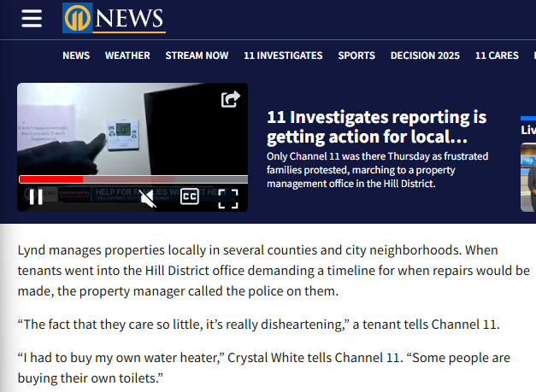Toggle closed captions on the video
Viewport: 536px width, 392px height.
point(190,196)
